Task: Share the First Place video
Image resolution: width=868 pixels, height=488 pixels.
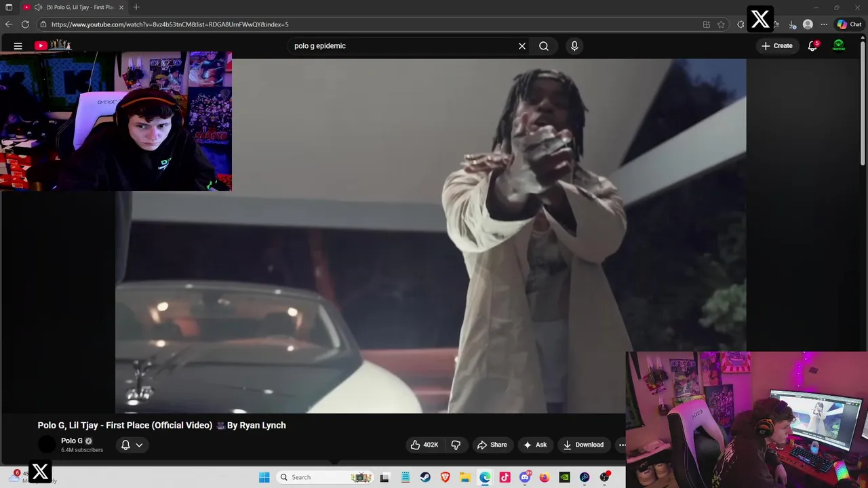Action: [492, 445]
